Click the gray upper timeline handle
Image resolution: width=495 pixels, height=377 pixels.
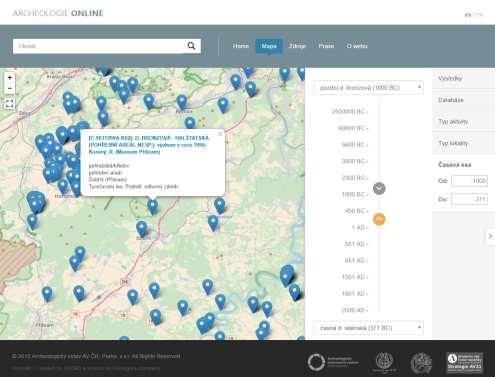tap(379, 188)
